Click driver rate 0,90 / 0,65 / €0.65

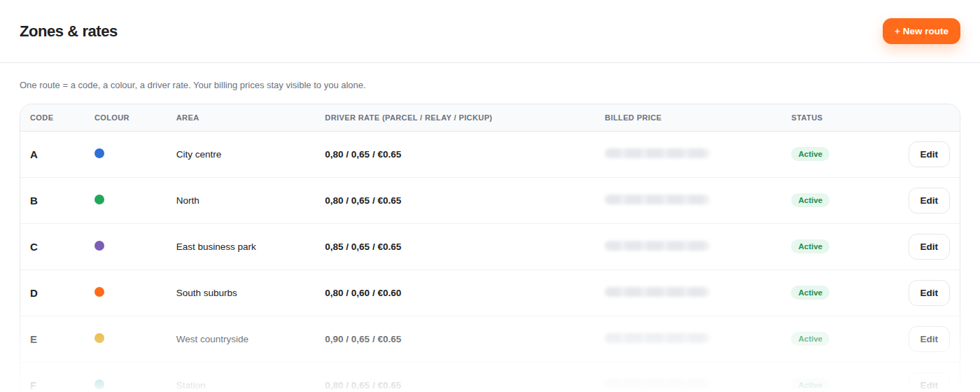point(363,339)
